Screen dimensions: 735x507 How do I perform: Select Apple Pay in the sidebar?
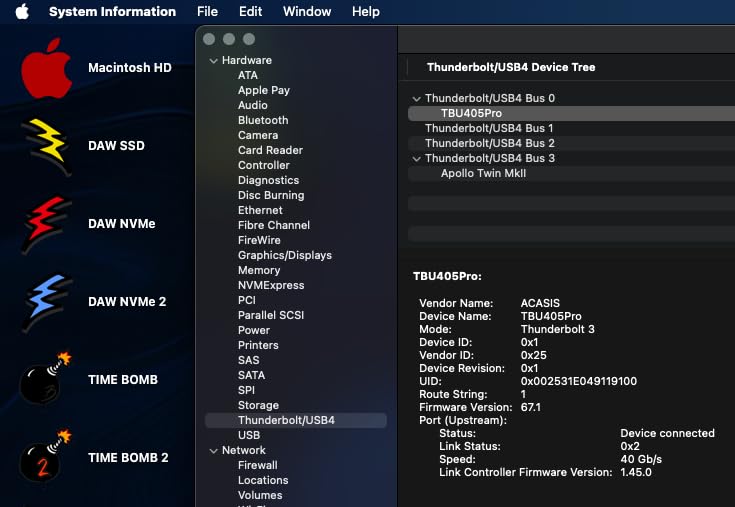pyautogui.click(x=264, y=90)
